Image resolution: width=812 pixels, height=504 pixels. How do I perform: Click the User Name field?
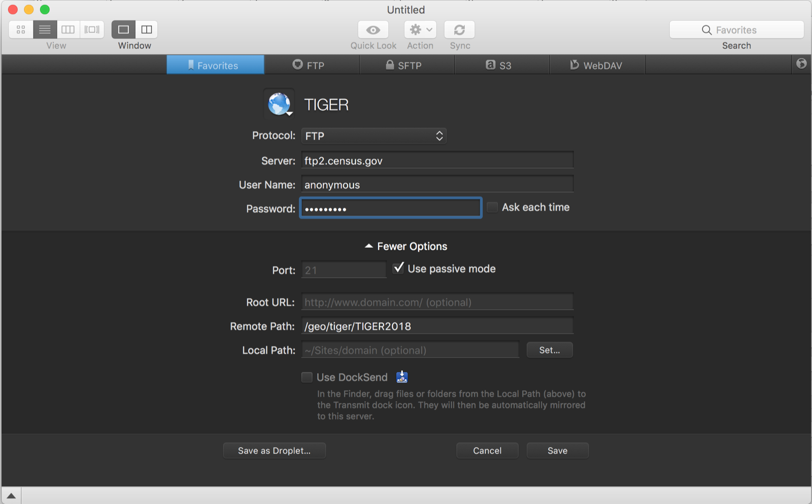437,184
